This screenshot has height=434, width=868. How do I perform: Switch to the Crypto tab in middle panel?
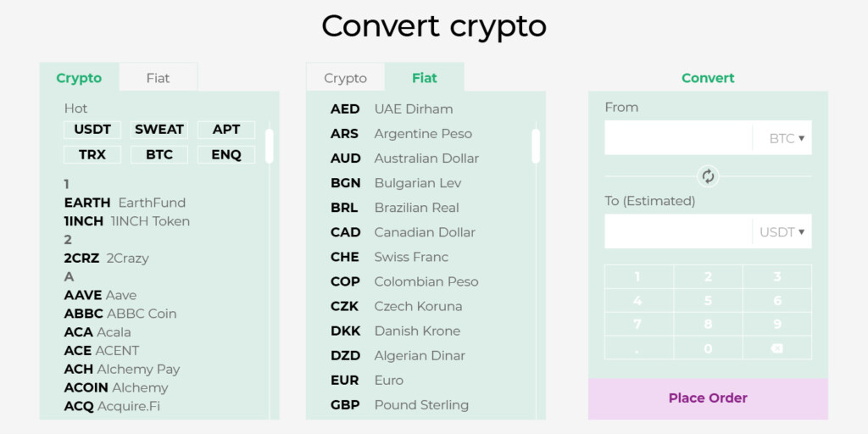345,78
